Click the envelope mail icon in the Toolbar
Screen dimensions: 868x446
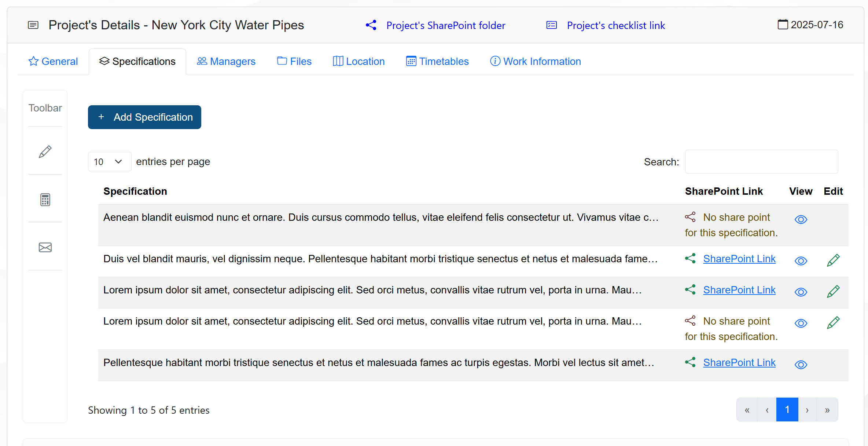45,248
